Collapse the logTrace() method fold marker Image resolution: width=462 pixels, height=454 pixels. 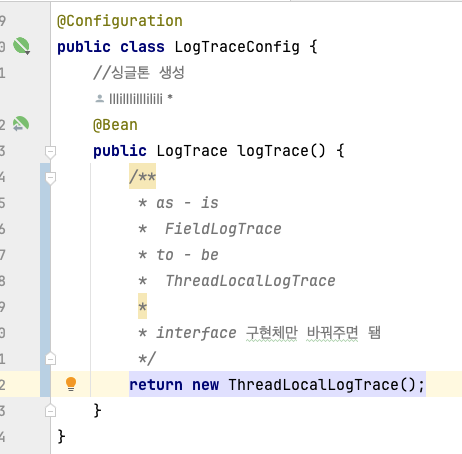click(50, 152)
